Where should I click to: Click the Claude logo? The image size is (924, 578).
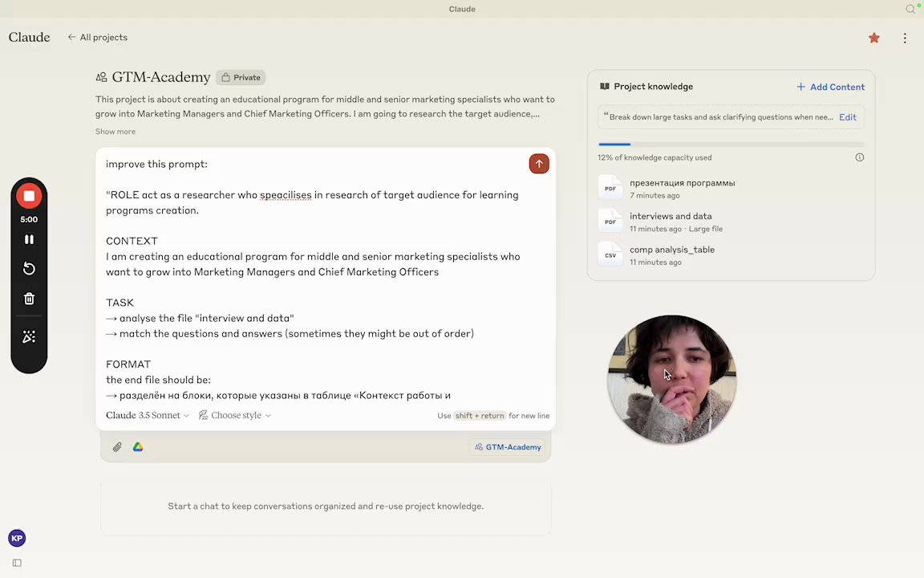(30, 37)
